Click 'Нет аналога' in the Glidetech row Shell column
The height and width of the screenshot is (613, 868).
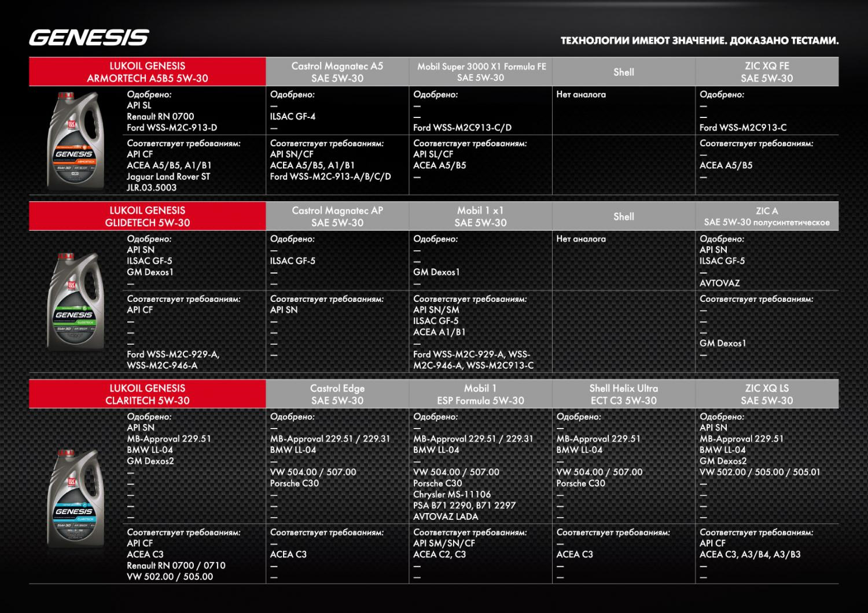(x=581, y=239)
